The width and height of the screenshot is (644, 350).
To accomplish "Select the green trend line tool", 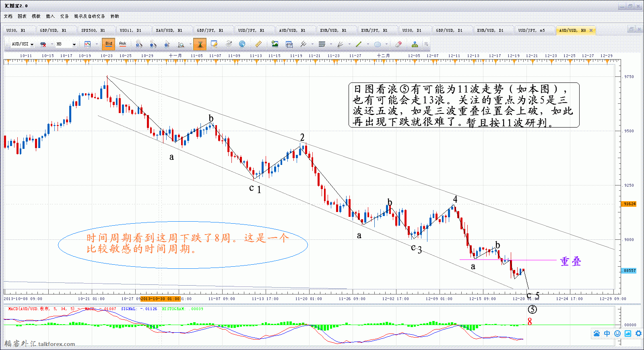I will click(x=359, y=44).
